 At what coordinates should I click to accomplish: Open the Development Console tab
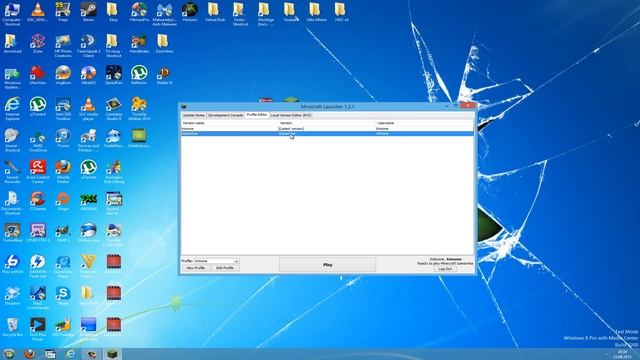[226, 116]
